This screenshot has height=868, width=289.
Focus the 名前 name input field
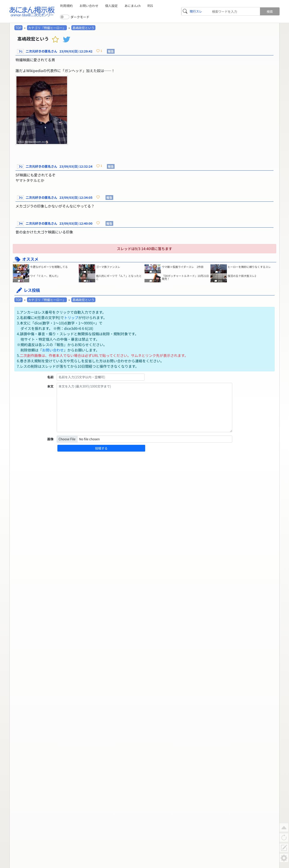point(101,377)
